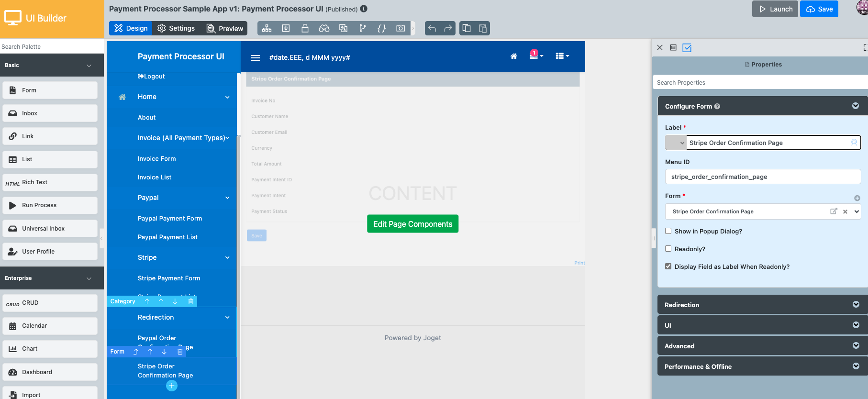
Task: Click the home icon in preview header
Action: click(x=514, y=56)
